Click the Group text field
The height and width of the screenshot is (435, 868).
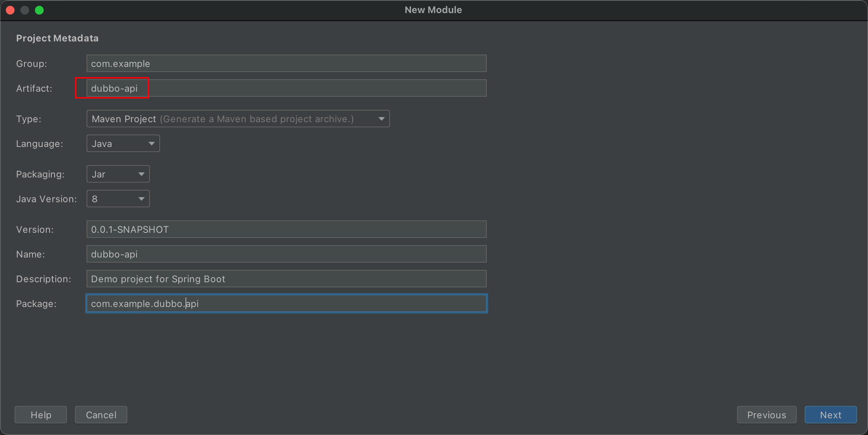coord(286,64)
